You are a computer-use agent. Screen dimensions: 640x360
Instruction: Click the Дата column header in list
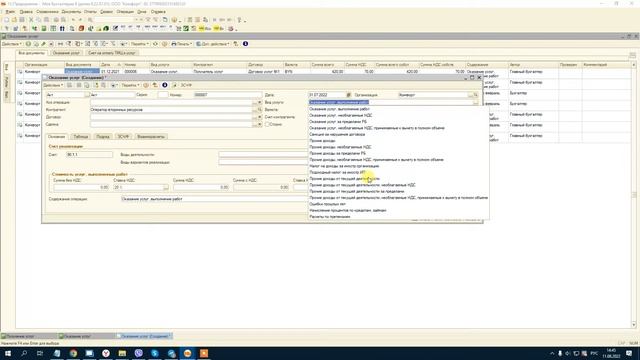click(111, 65)
